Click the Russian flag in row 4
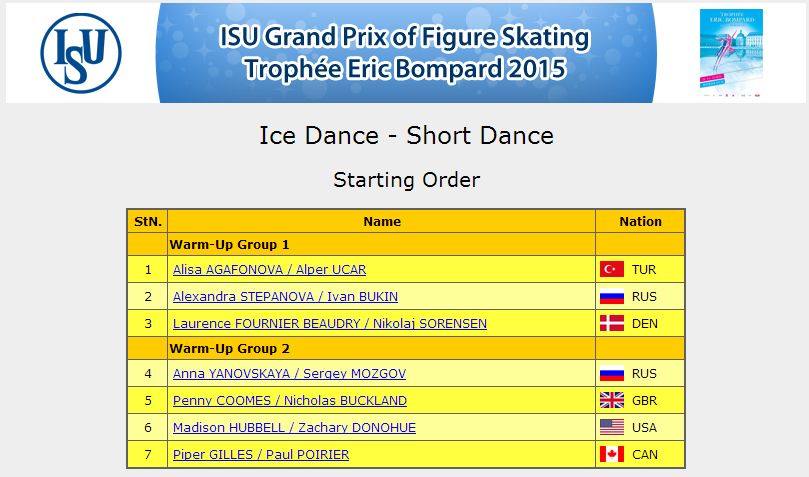Viewport: 809px width, 477px height. coord(612,373)
